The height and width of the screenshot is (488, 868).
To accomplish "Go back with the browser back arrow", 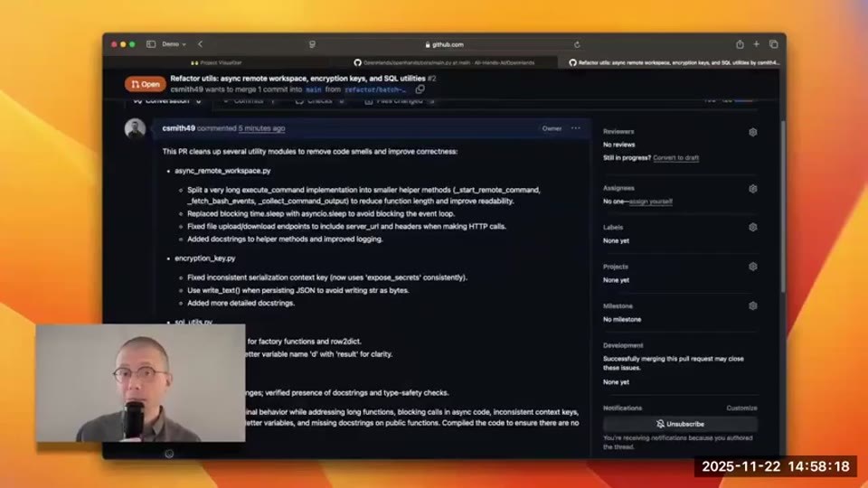I will click(x=201, y=44).
